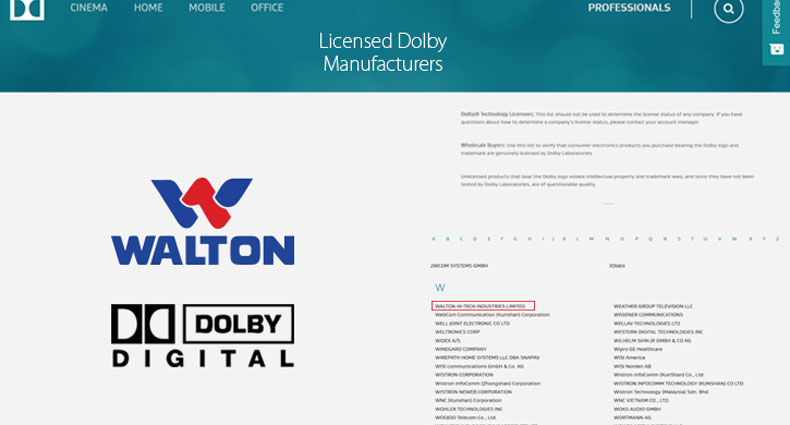The width and height of the screenshot is (790, 425).
Task: Click the Feedback smiley face icon
Action: (x=776, y=49)
